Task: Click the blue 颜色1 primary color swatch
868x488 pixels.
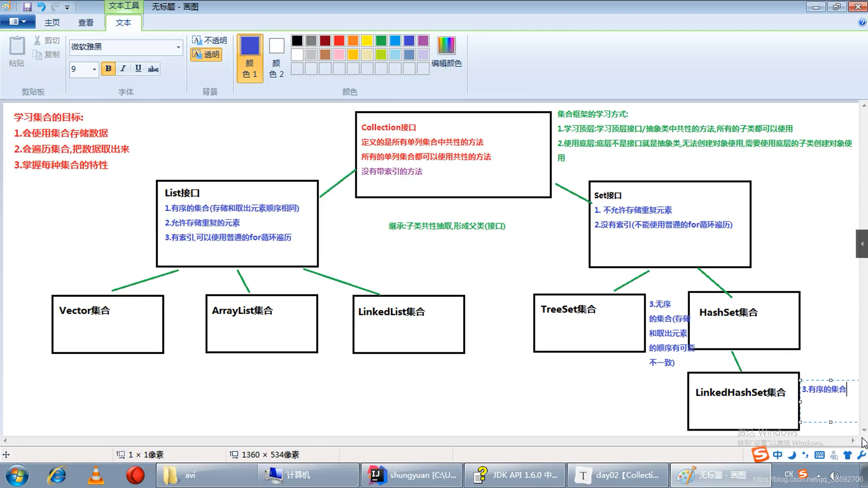Action: click(250, 46)
